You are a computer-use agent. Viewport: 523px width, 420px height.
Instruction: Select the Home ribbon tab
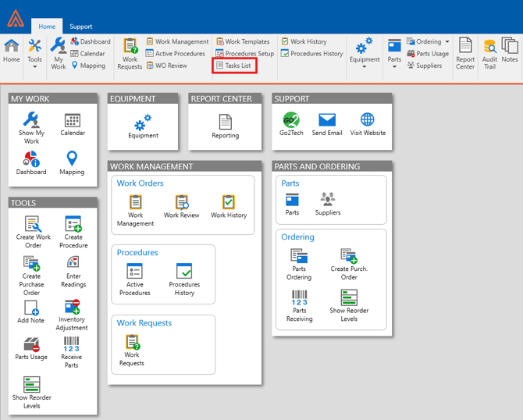(x=47, y=27)
